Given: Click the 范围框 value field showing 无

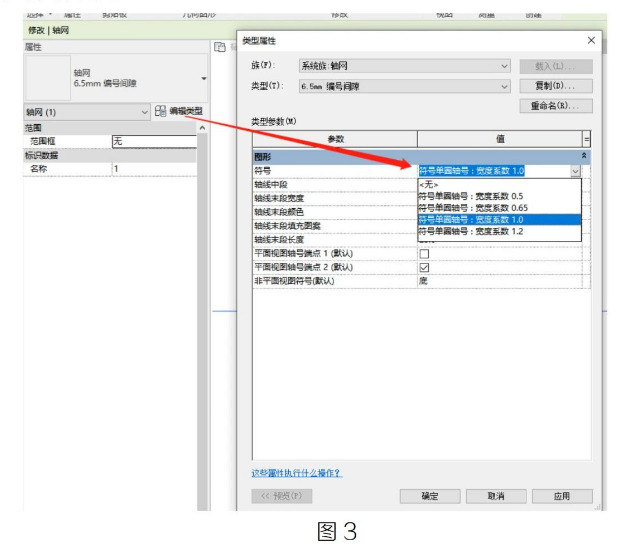Looking at the screenshot, I should (x=154, y=141).
